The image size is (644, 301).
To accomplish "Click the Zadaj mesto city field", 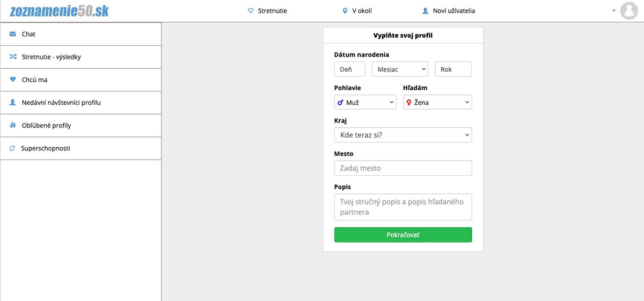I will 402,168.
